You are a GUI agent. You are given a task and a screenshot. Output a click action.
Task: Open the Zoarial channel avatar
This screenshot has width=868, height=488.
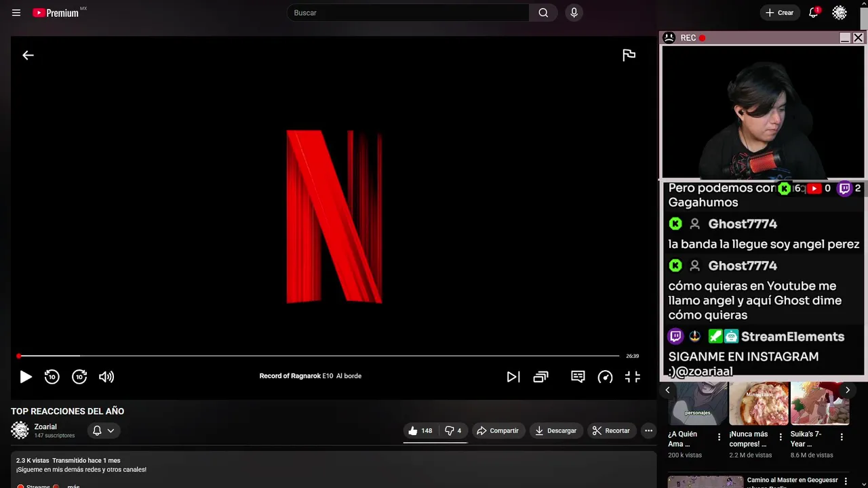(20, 430)
